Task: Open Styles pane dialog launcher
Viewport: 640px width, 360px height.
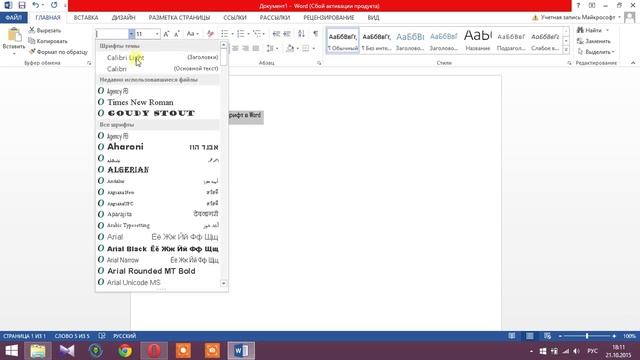Action: [569, 63]
